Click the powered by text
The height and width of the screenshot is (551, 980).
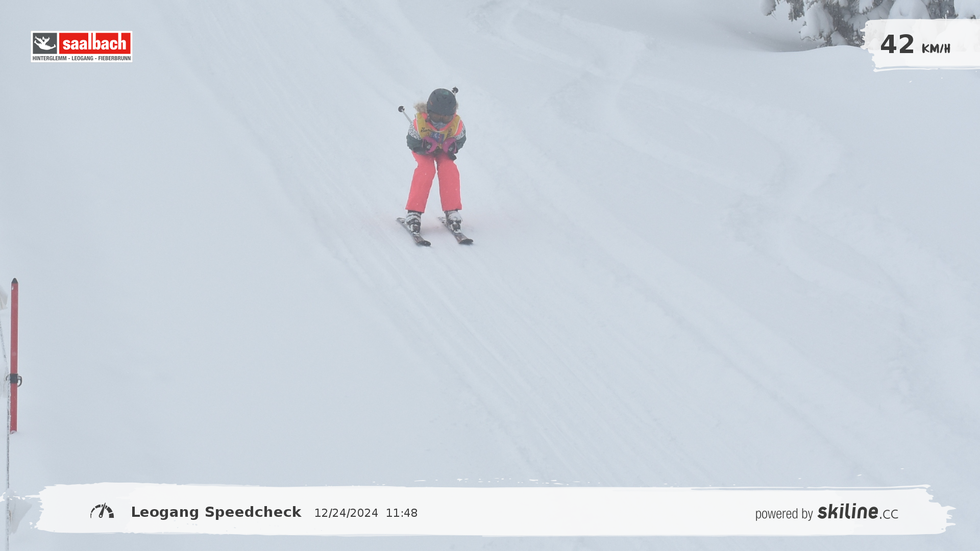pyautogui.click(x=783, y=514)
